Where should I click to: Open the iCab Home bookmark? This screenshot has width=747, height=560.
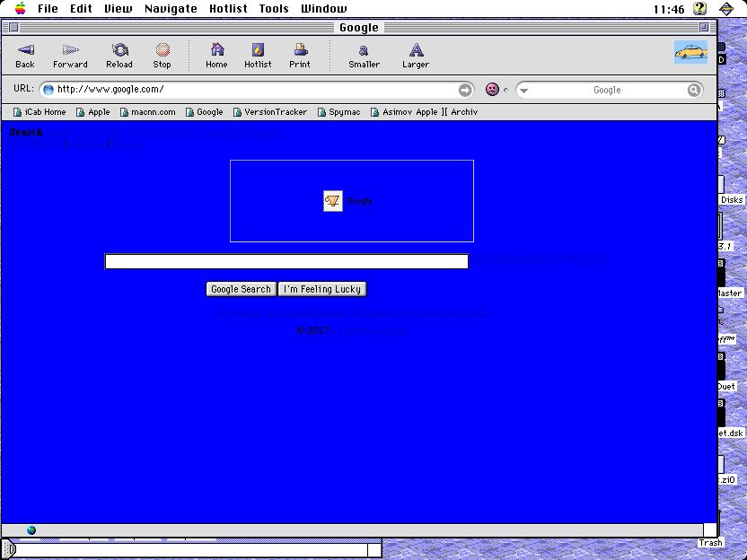[x=40, y=112]
